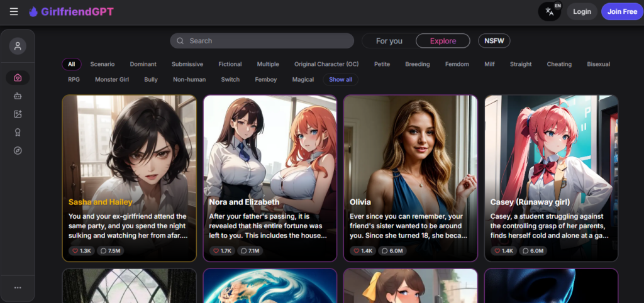Click the 6.0M chats badge on Olivia
644x303 pixels.
pyautogui.click(x=392, y=250)
